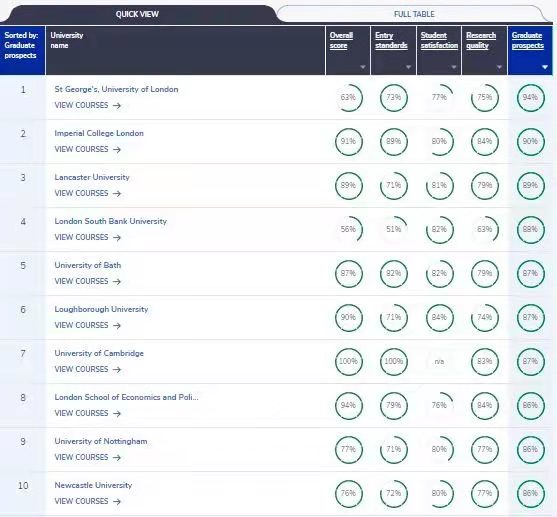
Task: View courses for University of Cambridge
Action: (x=88, y=370)
